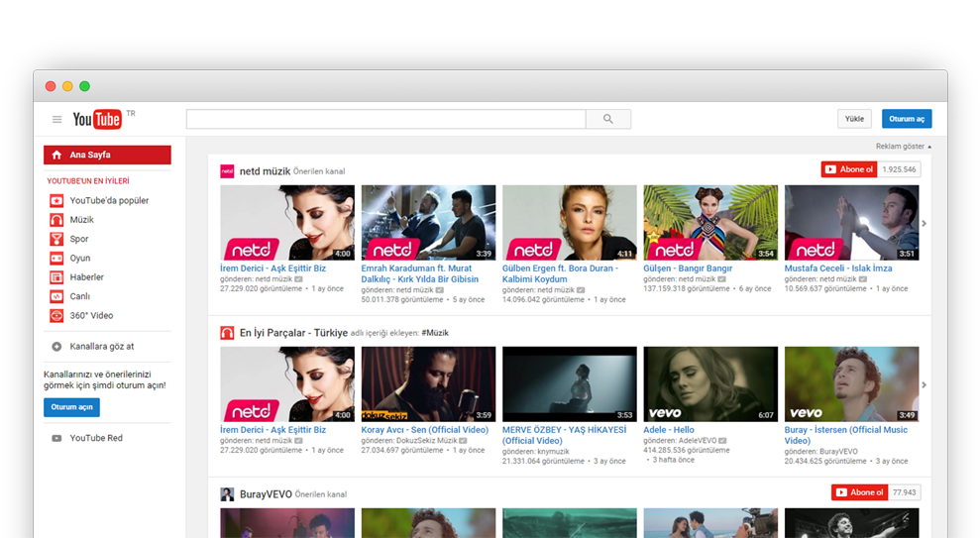Click the Kanallara göz at plus icon
This screenshot has height=538, width=980.
(56, 347)
